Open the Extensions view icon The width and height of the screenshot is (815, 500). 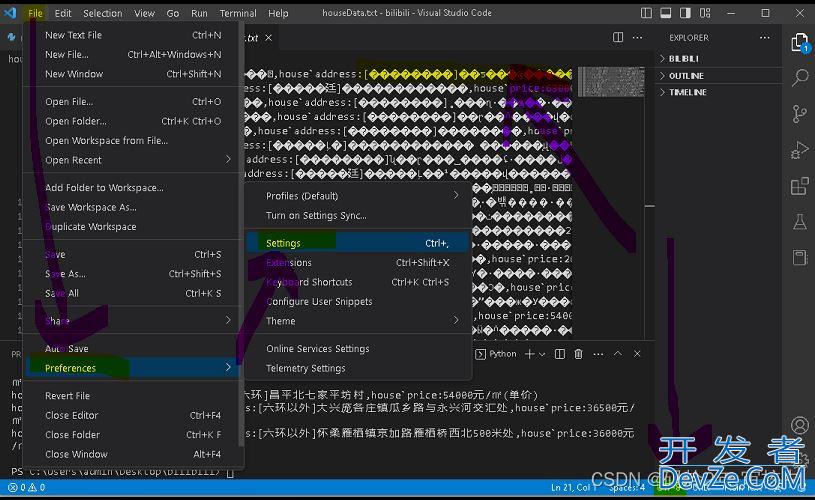(799, 186)
